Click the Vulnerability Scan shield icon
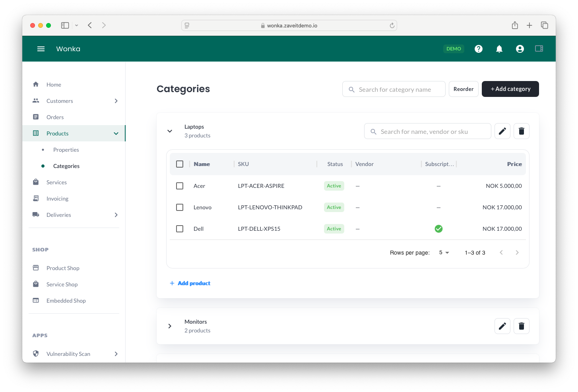The height and width of the screenshot is (392, 578). 36,353
